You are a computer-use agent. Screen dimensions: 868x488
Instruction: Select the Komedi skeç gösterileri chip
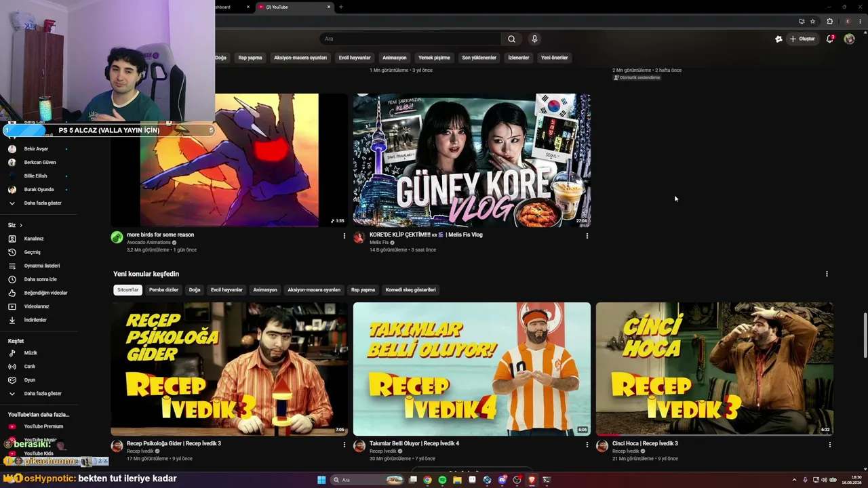pos(411,289)
